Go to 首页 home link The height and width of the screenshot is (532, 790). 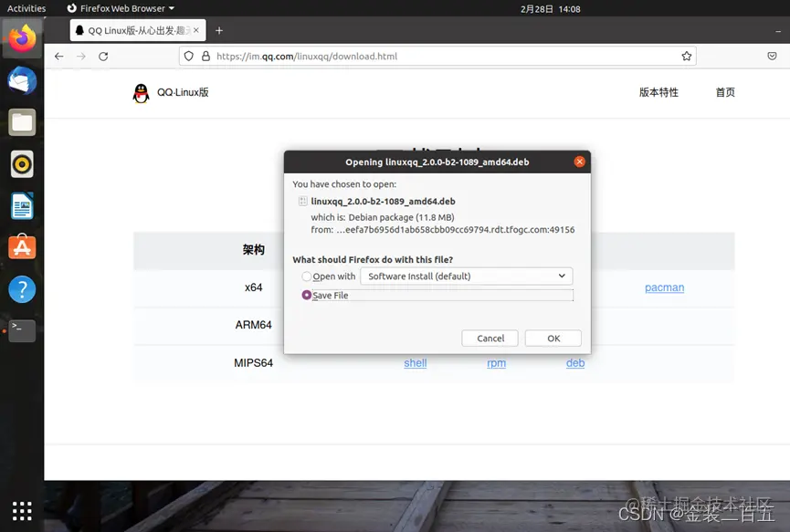[x=725, y=92]
